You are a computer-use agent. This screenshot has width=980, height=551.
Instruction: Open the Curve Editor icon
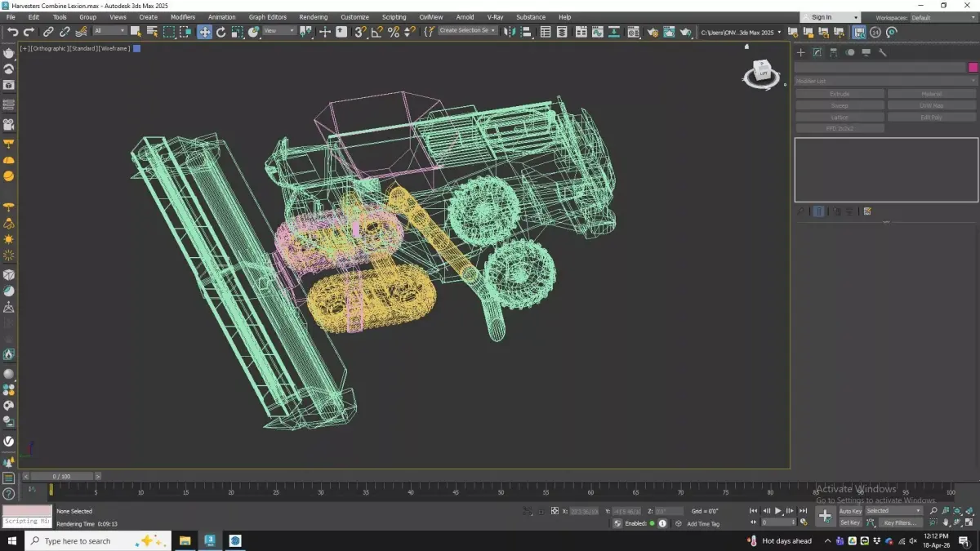point(599,32)
